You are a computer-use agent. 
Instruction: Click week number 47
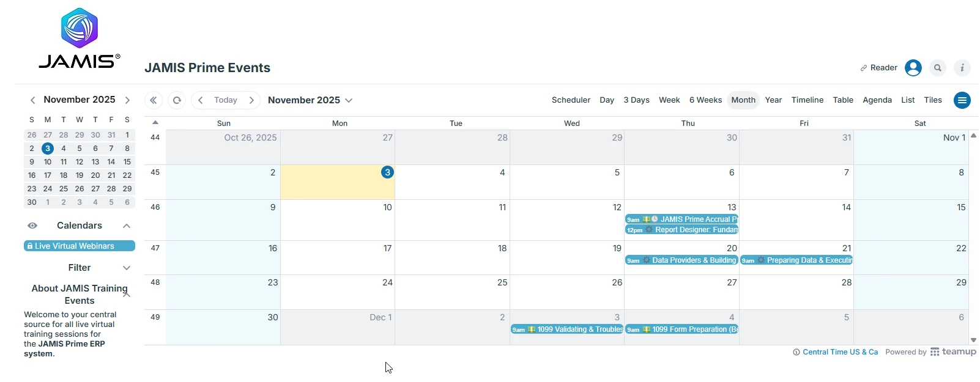155,248
